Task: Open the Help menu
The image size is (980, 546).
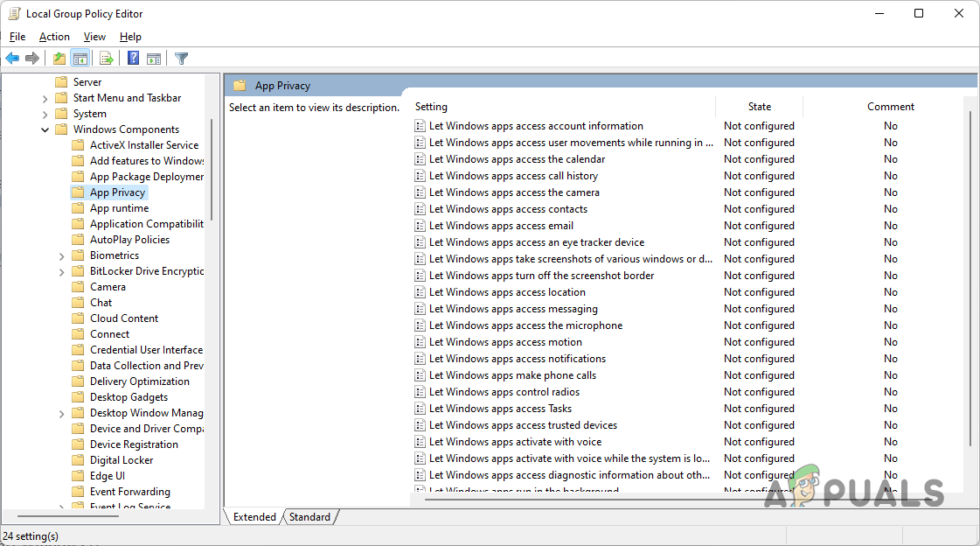Action: [x=130, y=37]
